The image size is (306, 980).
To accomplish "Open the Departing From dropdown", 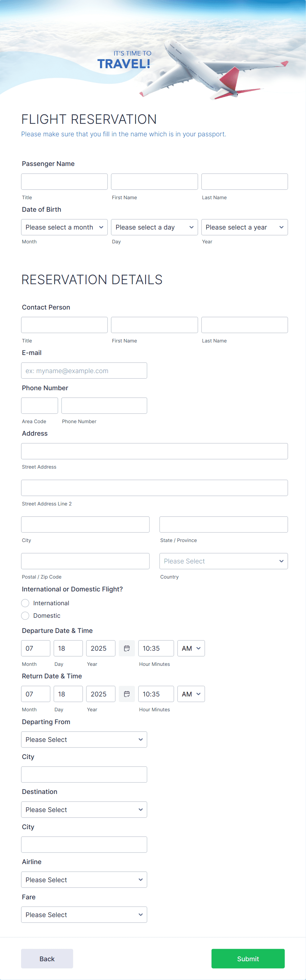I will coord(84,739).
